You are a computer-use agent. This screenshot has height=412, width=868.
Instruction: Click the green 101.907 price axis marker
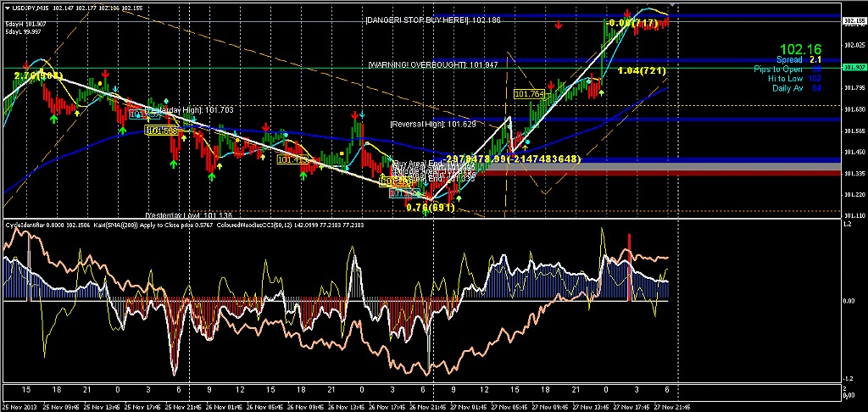pyautogui.click(x=854, y=68)
